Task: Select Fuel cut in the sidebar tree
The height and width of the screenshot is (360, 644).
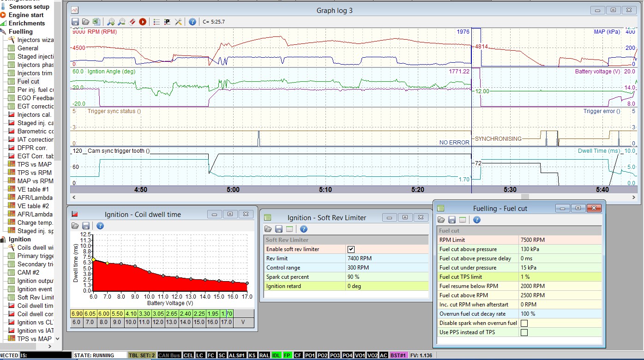Action: pos(28,81)
